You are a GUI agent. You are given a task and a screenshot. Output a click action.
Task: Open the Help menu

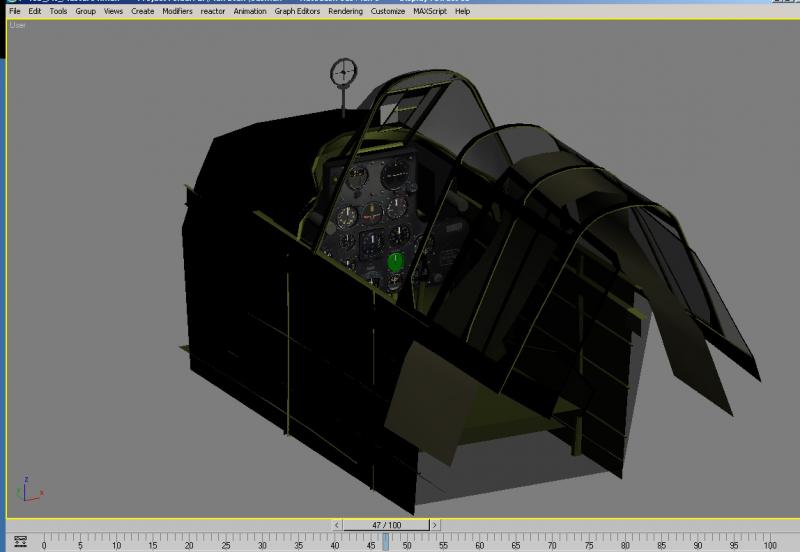[462, 11]
